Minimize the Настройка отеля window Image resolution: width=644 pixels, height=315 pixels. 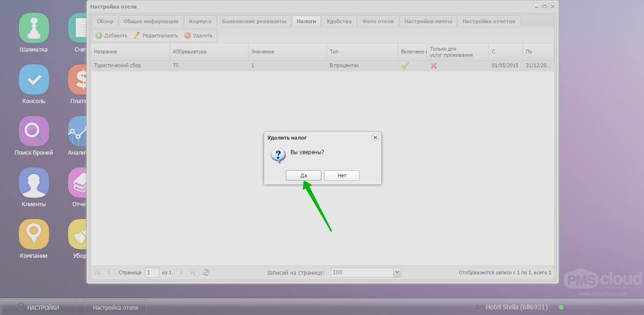pyautogui.click(x=536, y=7)
